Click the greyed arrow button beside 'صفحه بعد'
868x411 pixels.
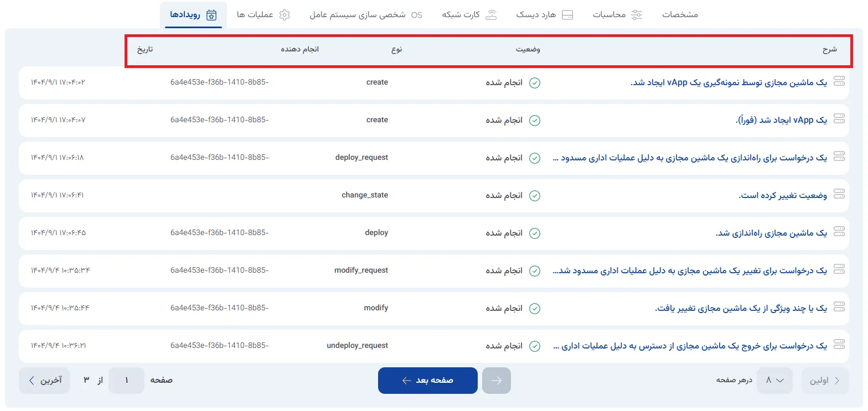click(x=497, y=381)
